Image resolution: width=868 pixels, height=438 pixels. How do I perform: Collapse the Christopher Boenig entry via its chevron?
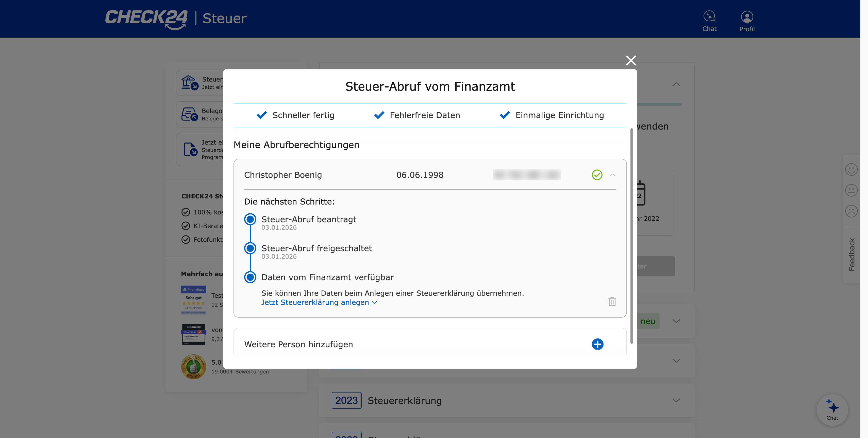coord(613,175)
